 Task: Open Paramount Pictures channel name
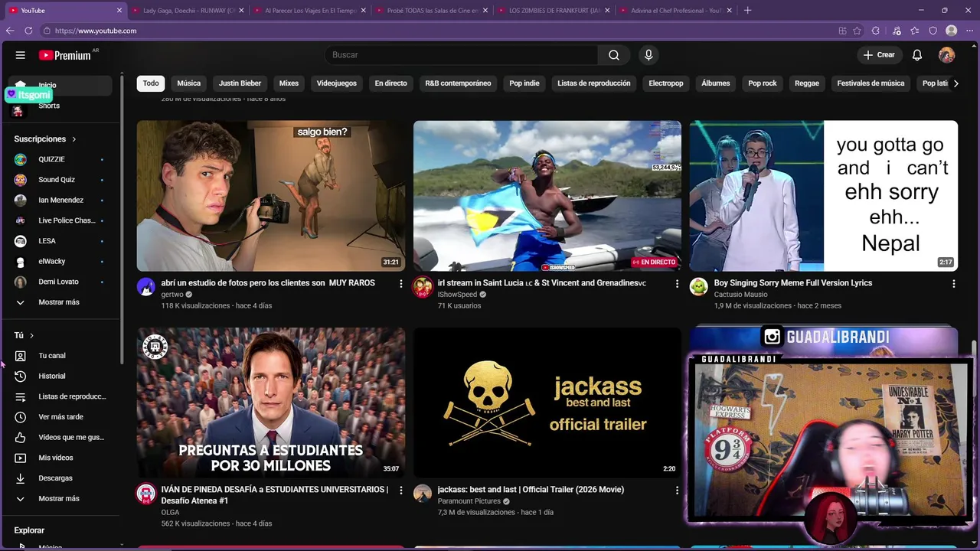point(469,501)
